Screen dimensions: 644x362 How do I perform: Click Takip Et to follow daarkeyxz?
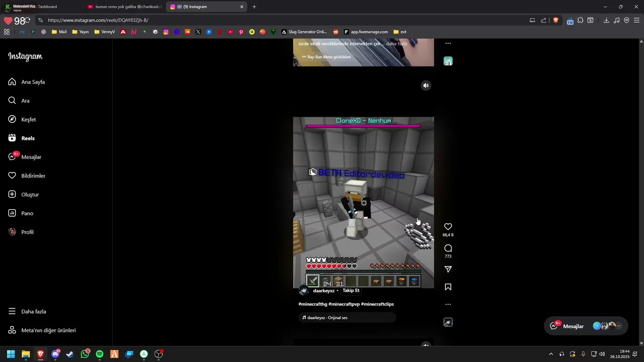pyautogui.click(x=351, y=291)
